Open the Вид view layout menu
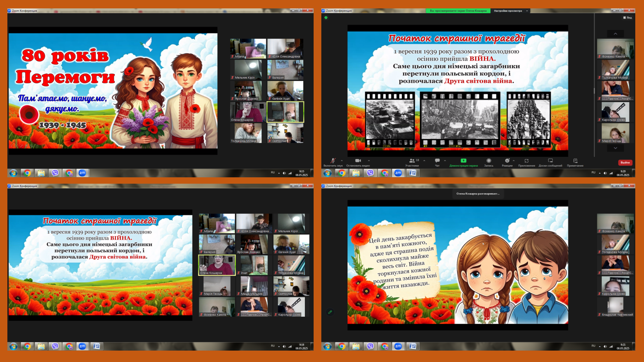The width and height of the screenshot is (644, 362). click(x=628, y=18)
